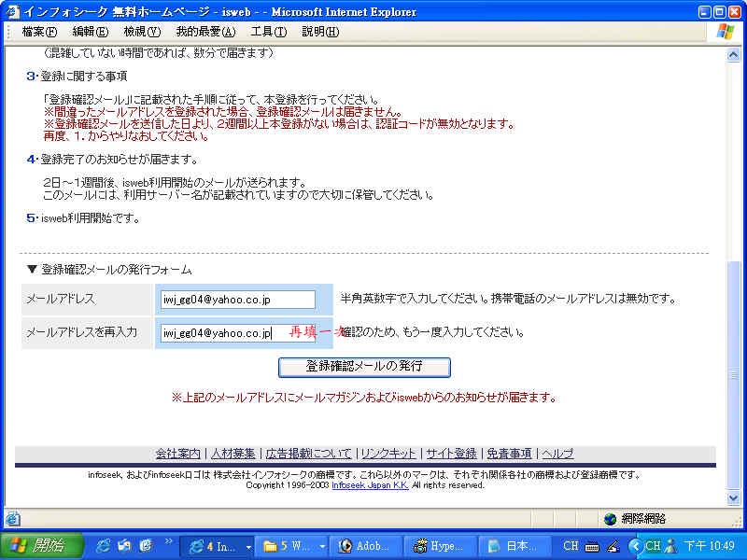This screenshot has height=560, width=747.
Task: Switch to the 日本... taskbar window
Action: pos(514,546)
